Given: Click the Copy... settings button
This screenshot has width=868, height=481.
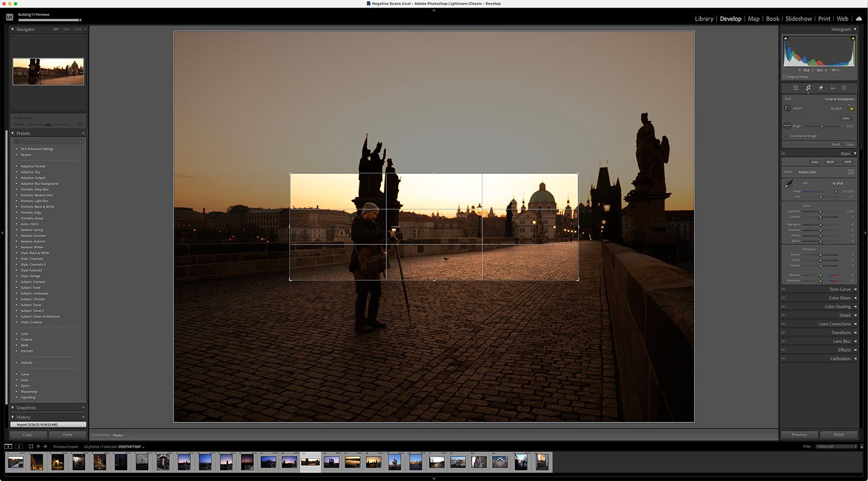Looking at the screenshot, I should click(x=29, y=434).
